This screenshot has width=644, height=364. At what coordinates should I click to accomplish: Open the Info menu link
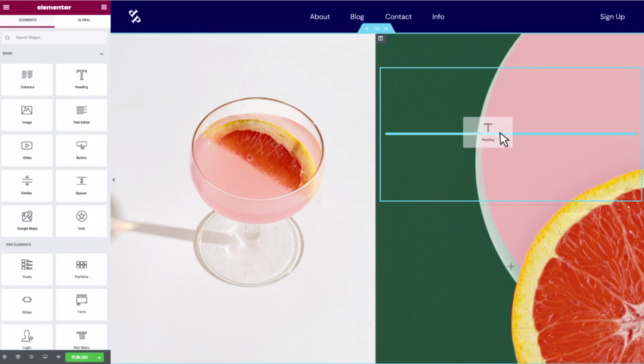point(438,16)
